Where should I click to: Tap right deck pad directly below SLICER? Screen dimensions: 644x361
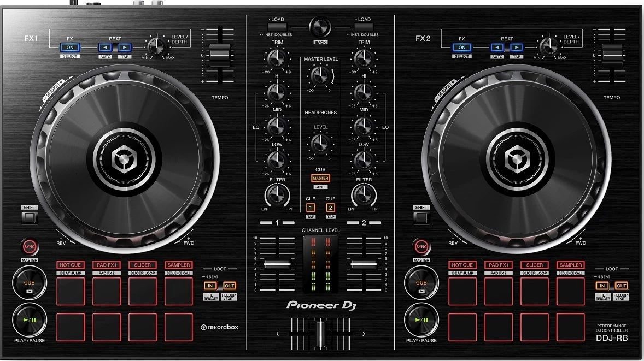[534, 292]
